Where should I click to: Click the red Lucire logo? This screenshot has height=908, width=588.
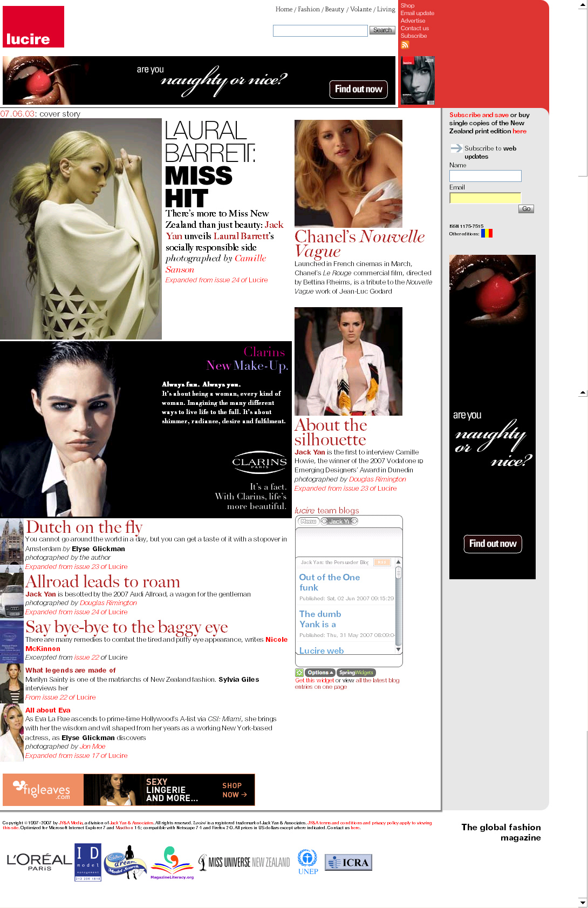click(33, 27)
